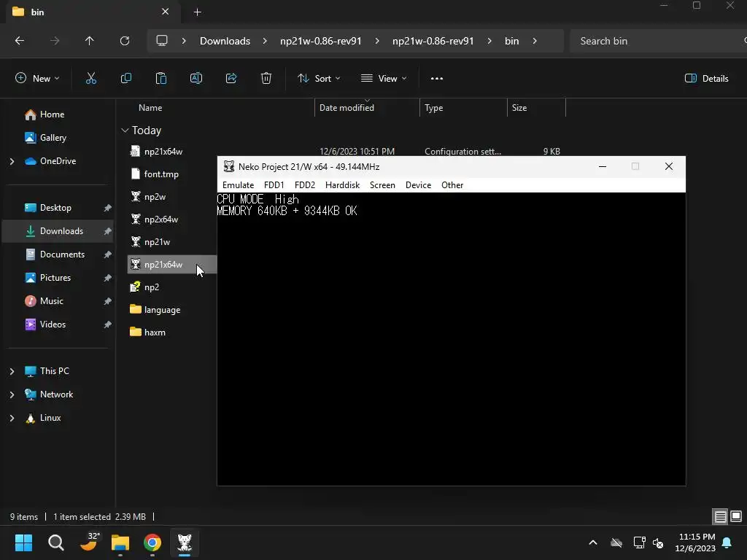Go up one folder level arrow
The image size is (747, 560).
89,41
